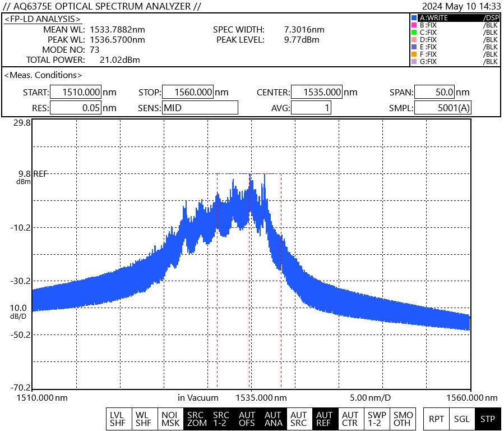The width and height of the screenshot is (504, 431).
Task: Stop the sweep with STP
Action: (488, 419)
